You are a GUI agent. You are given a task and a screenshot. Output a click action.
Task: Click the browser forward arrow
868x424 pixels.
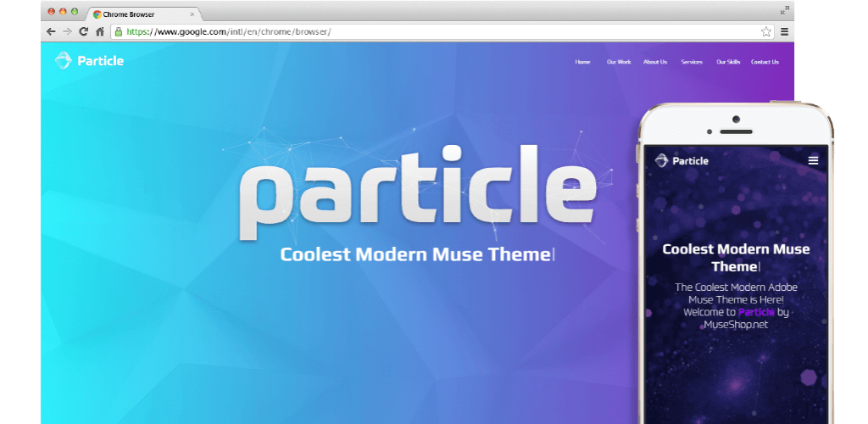tap(67, 31)
